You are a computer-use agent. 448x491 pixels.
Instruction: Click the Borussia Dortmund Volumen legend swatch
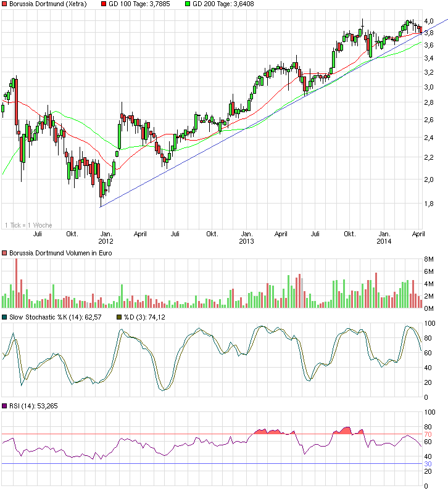[x=4, y=253]
